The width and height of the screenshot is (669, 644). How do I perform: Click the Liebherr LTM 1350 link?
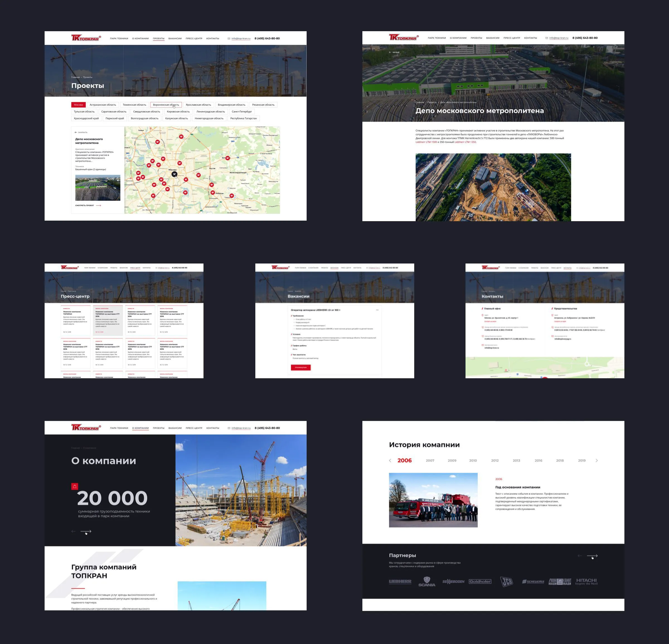pos(465,142)
